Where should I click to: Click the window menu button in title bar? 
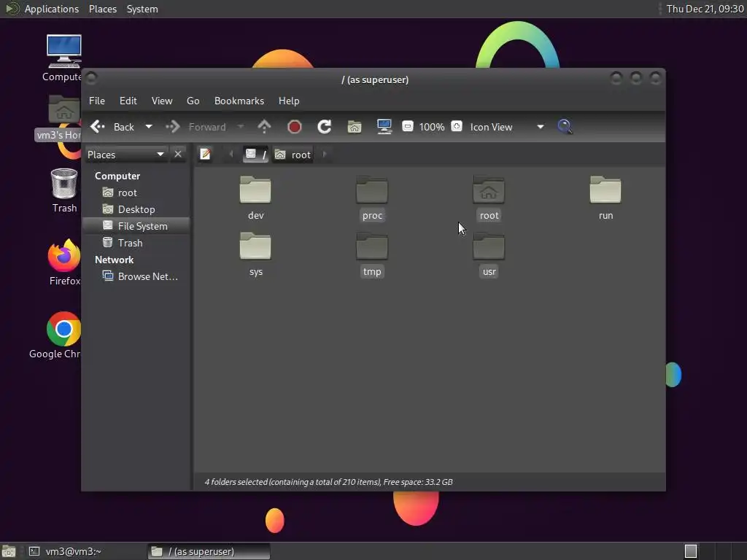tap(92, 77)
